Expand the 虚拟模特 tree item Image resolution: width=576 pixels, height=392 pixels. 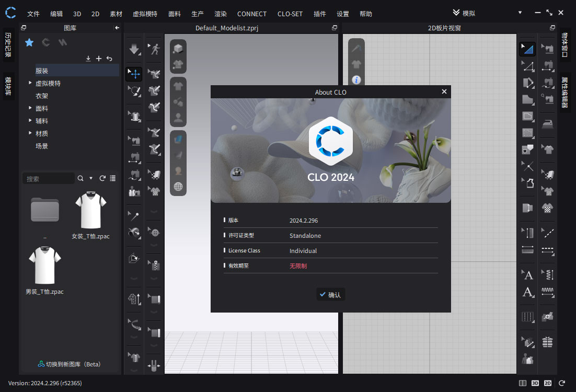[x=30, y=83]
